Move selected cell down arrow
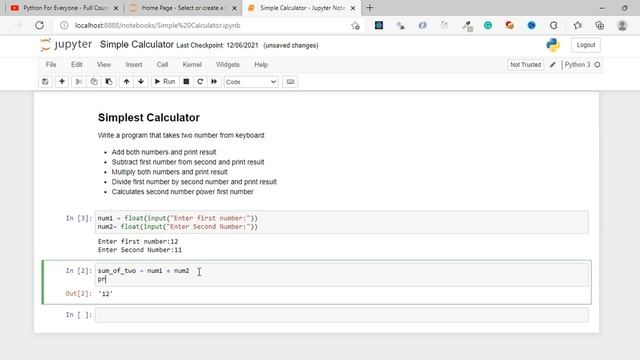Viewport: 640px width, 360px height. click(141, 82)
